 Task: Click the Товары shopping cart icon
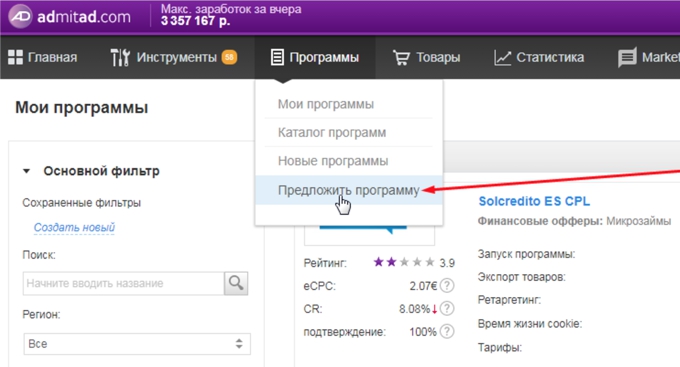tap(401, 57)
